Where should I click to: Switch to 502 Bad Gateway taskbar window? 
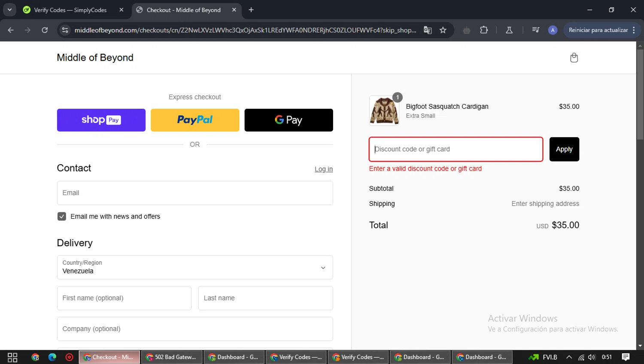pos(171,357)
